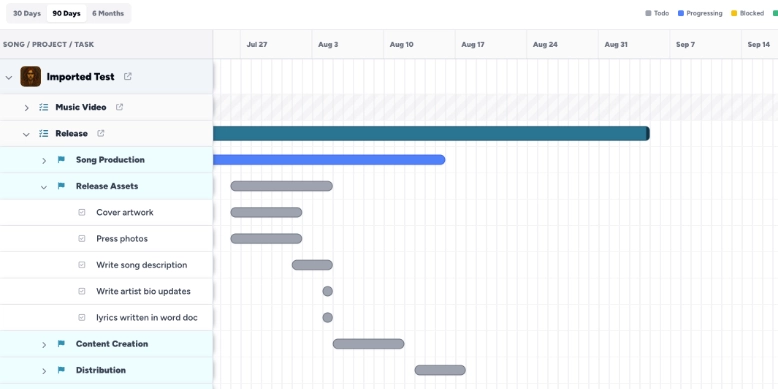Screen dimensions: 778x389
Task: Select the Cover artwork timeline bar
Action: [266, 212]
